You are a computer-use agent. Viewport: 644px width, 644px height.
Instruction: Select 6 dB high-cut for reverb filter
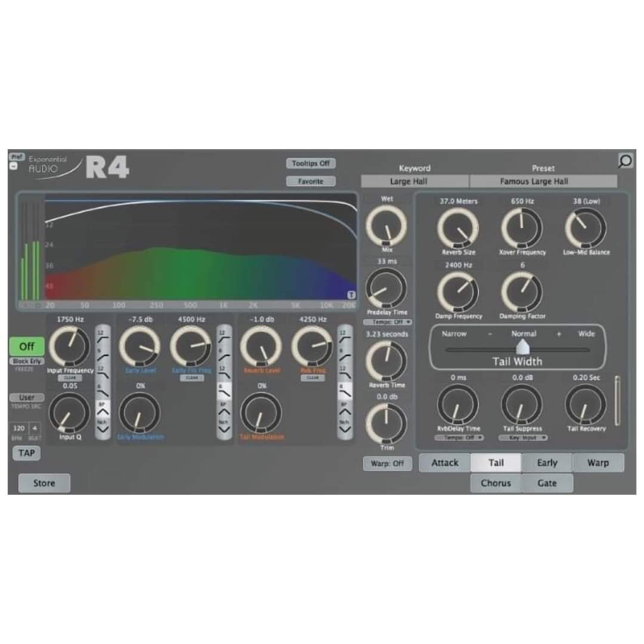pyautogui.click(x=345, y=391)
